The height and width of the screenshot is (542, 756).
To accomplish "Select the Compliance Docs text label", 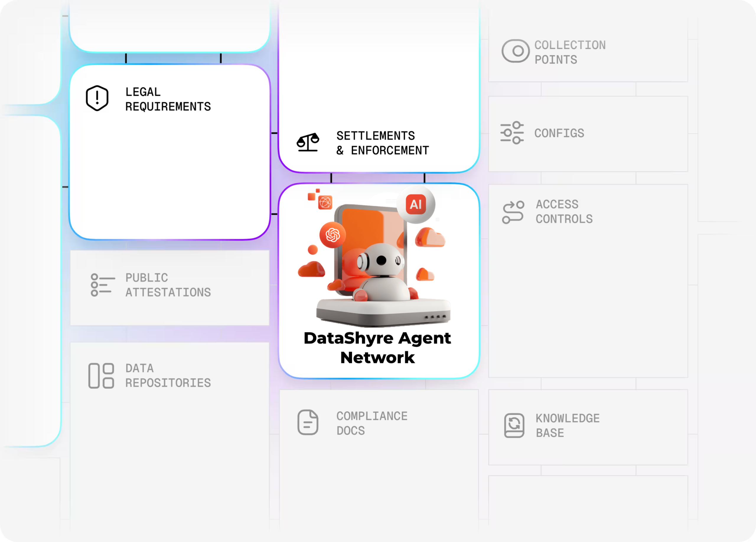I will (x=372, y=423).
